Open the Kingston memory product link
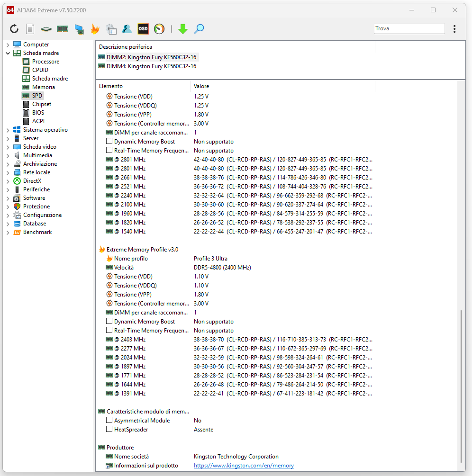This screenshot has height=476, width=472. click(x=244, y=466)
